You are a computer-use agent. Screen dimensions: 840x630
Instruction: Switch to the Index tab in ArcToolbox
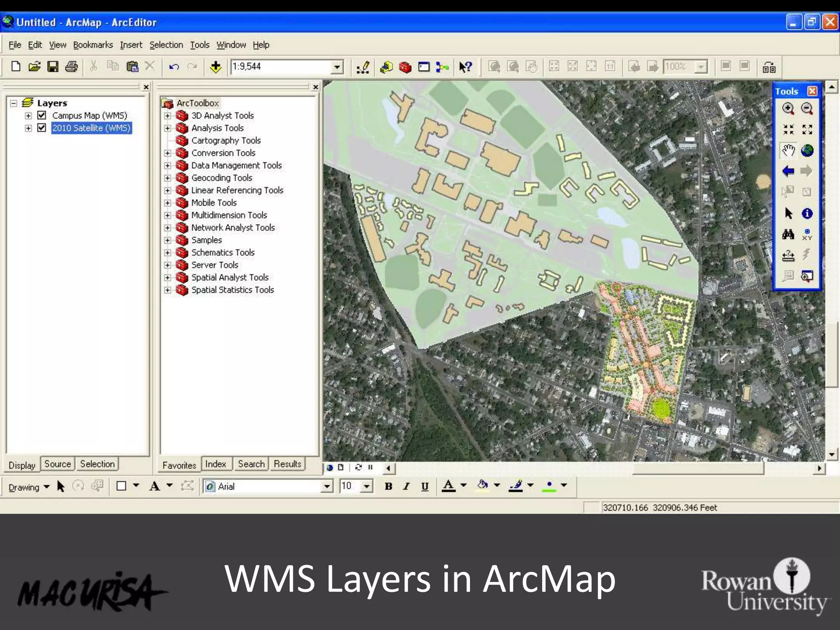tap(215, 464)
